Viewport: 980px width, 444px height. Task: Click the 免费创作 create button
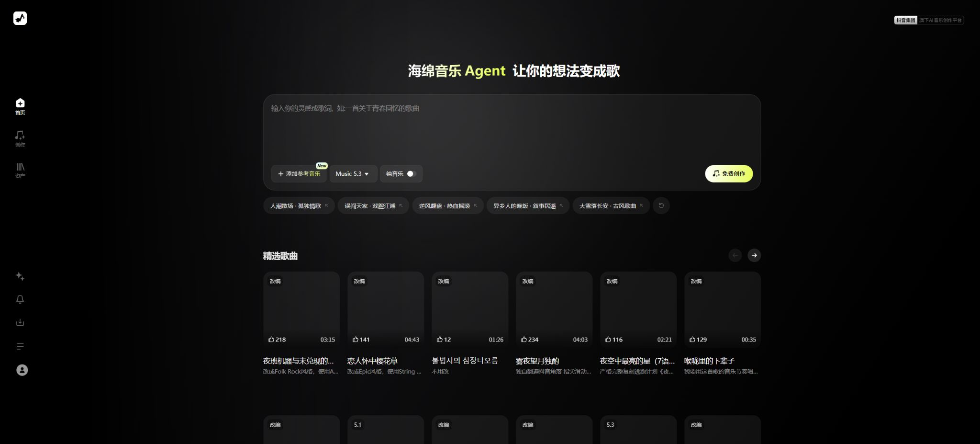(x=729, y=174)
